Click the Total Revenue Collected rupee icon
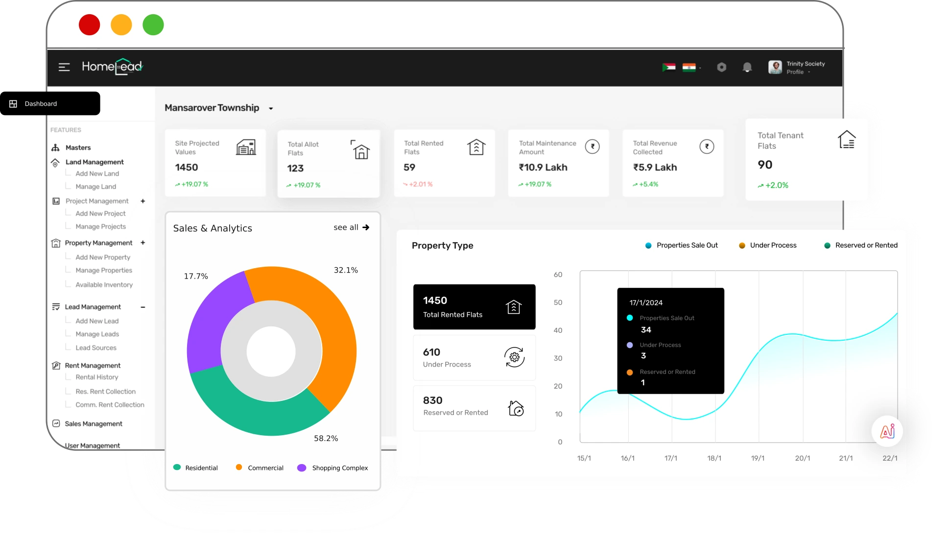The image size is (949, 560). (706, 146)
